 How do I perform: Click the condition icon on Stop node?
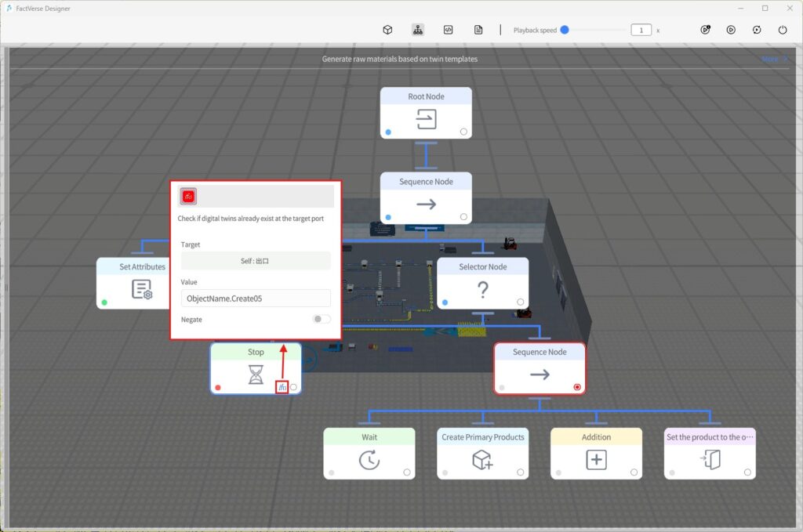(x=282, y=387)
